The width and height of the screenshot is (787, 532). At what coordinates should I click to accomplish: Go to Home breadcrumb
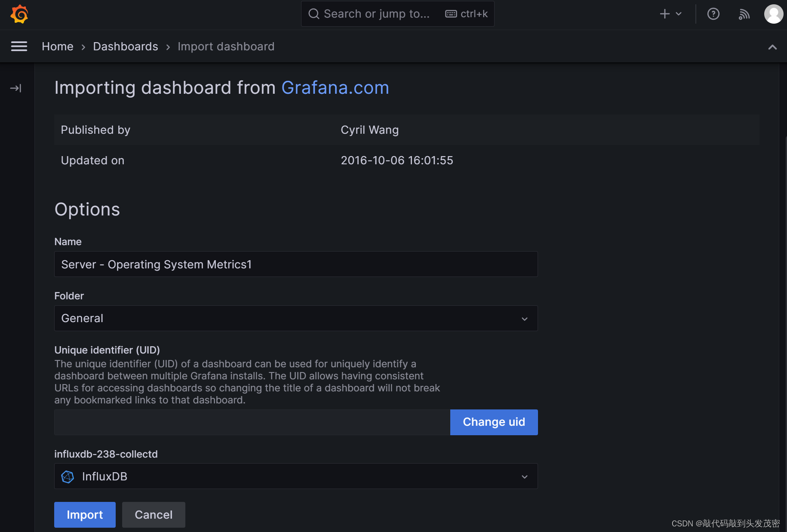(58, 46)
